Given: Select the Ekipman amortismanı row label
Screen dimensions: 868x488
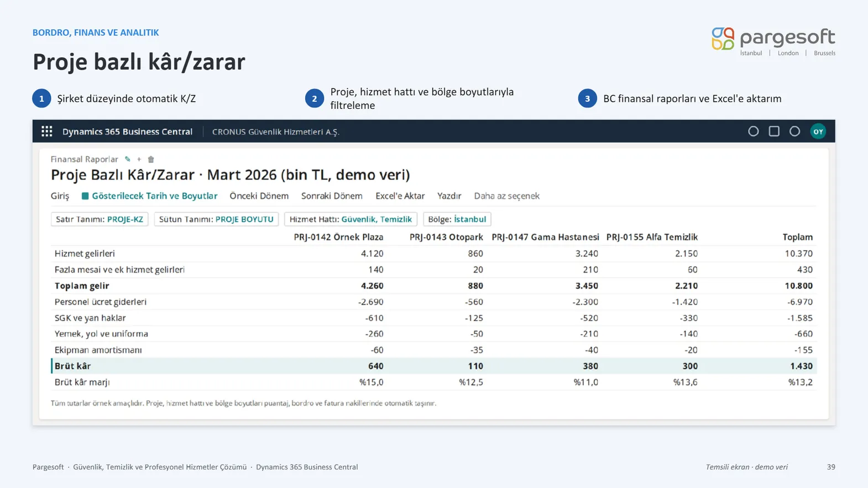Looking at the screenshot, I should 98,350.
